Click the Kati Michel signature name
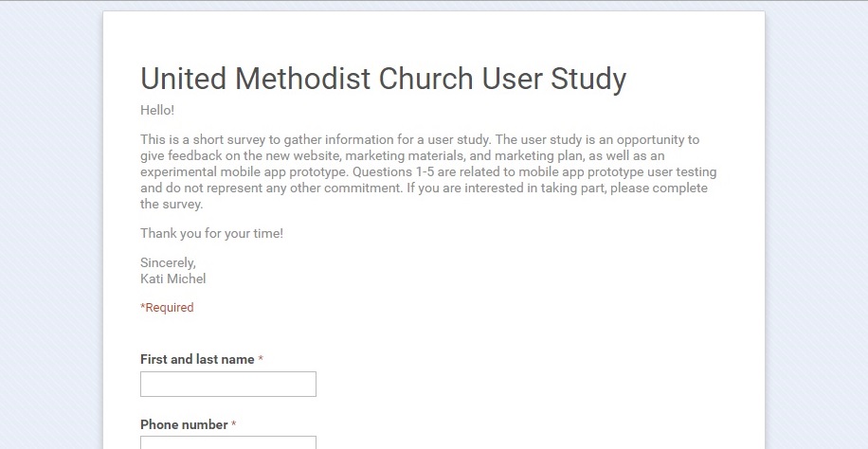The image size is (868, 449). (x=172, y=278)
